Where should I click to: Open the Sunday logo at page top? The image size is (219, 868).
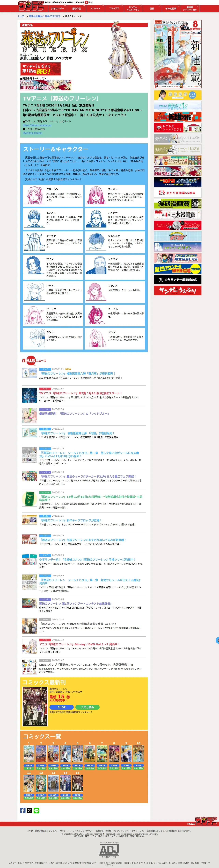point(31,5)
